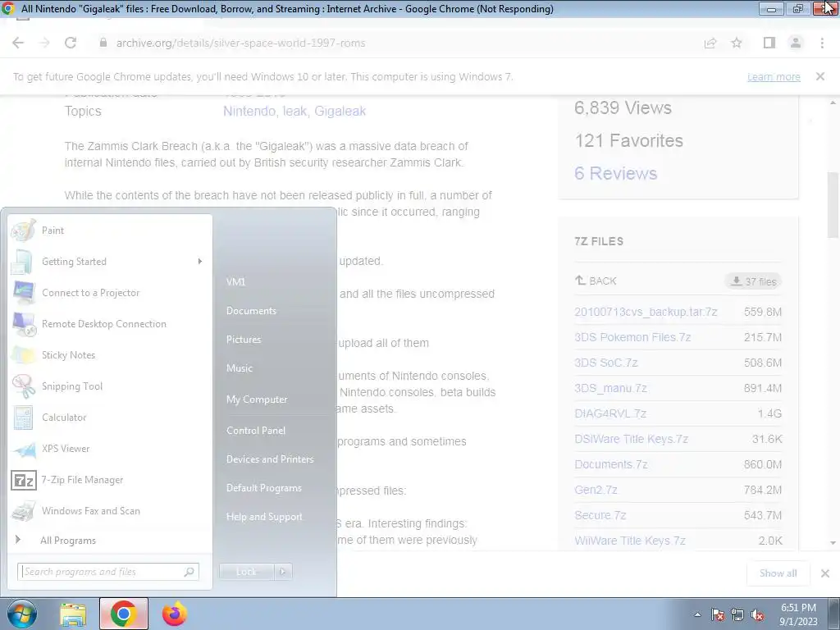Expand the Getting Started submenu arrow
Screen dimensions: 840x630
(x=200, y=262)
